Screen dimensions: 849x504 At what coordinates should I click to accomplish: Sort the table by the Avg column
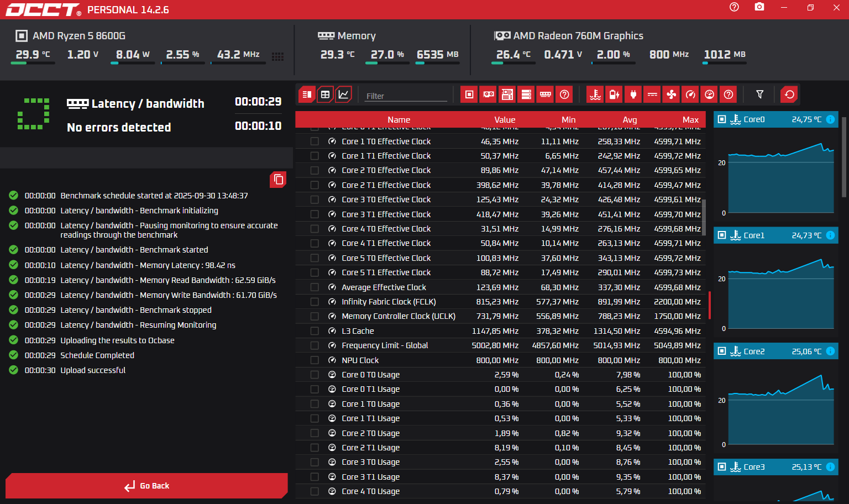(630, 120)
